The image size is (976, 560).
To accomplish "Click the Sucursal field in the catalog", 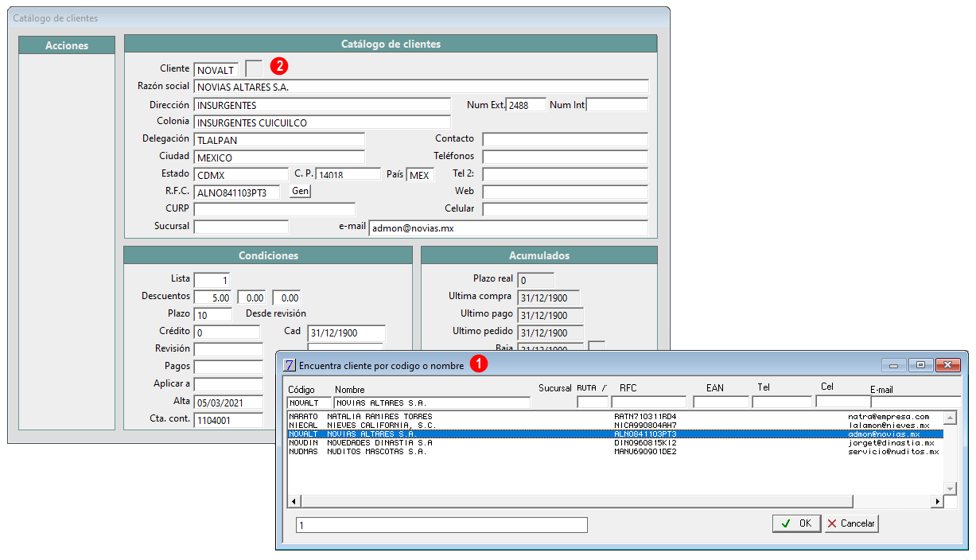I will click(241, 227).
